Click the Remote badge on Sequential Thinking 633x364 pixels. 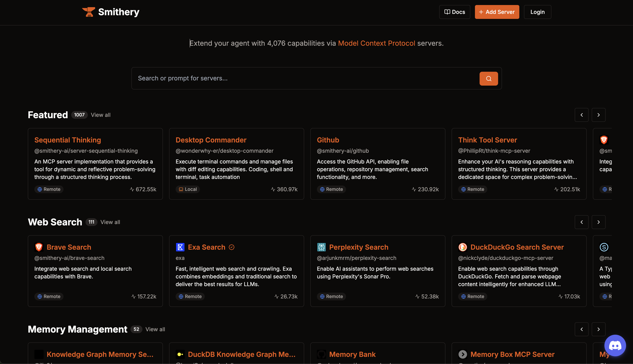[49, 189]
